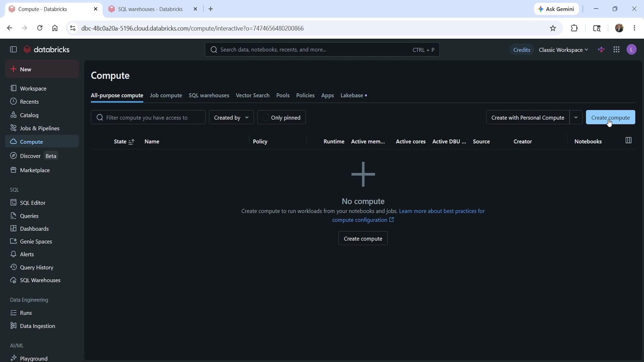Open the browser home page

tap(55, 28)
